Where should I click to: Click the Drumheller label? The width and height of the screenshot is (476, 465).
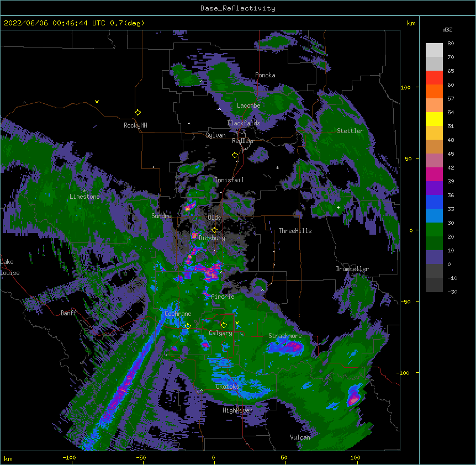[x=352, y=269]
